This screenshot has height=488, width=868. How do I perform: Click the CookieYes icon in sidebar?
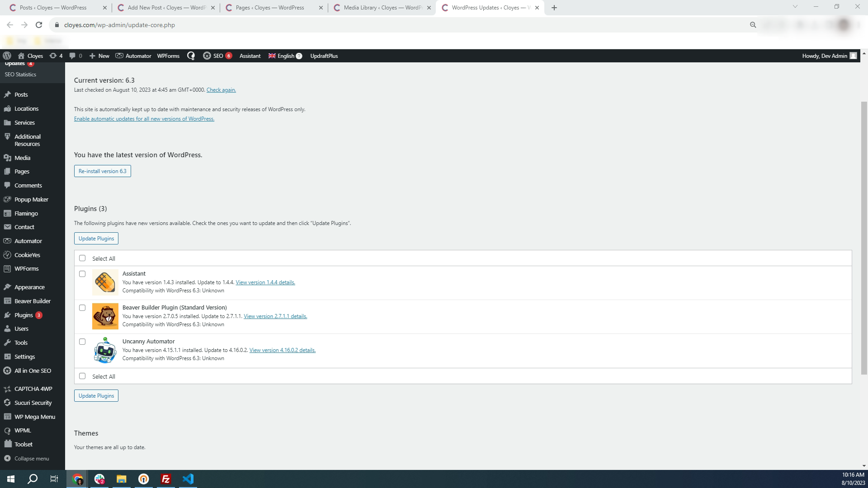pyautogui.click(x=7, y=255)
